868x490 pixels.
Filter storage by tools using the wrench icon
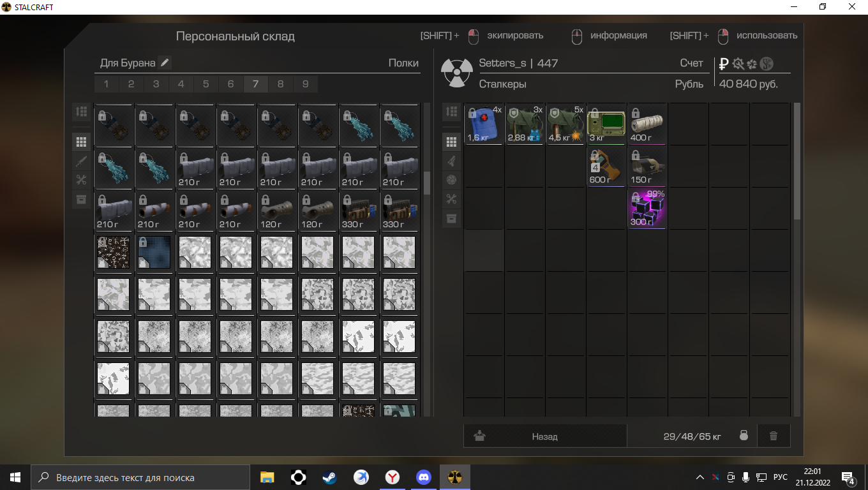(x=81, y=180)
